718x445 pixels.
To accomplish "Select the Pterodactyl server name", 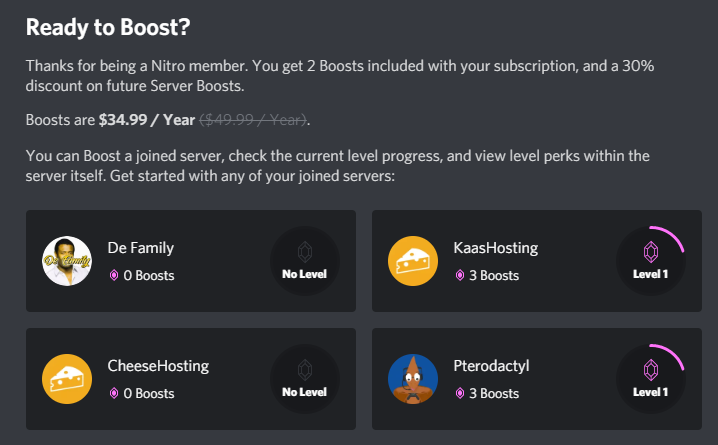I will (491, 366).
